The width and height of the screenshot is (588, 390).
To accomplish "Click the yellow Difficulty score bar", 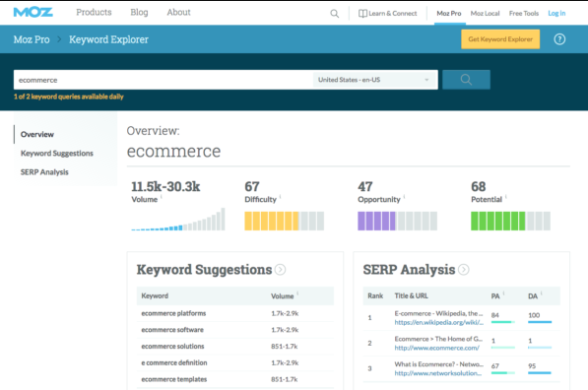I will click(285, 221).
